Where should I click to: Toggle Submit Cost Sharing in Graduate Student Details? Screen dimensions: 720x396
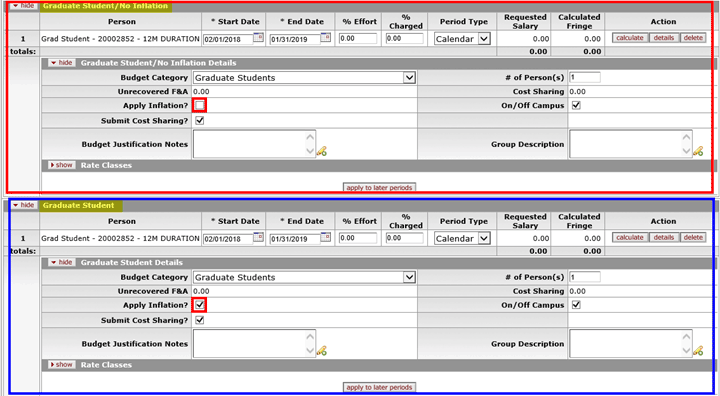pos(200,320)
